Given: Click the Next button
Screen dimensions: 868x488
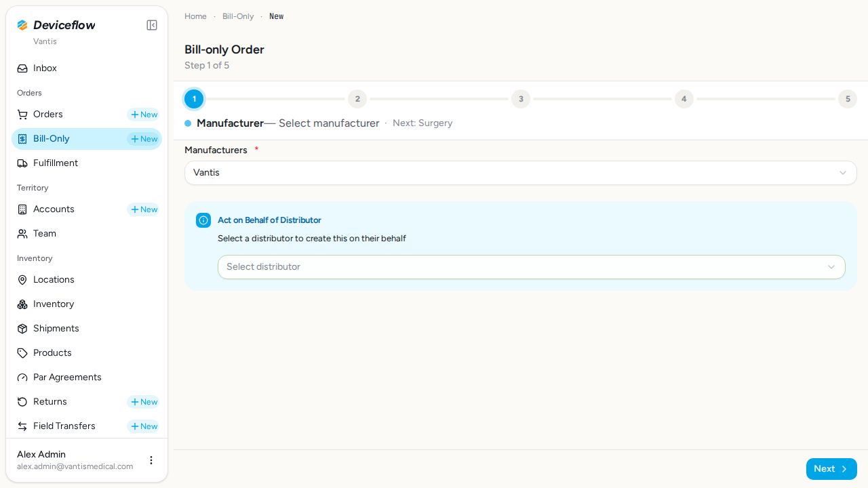Looking at the screenshot, I should (831, 469).
